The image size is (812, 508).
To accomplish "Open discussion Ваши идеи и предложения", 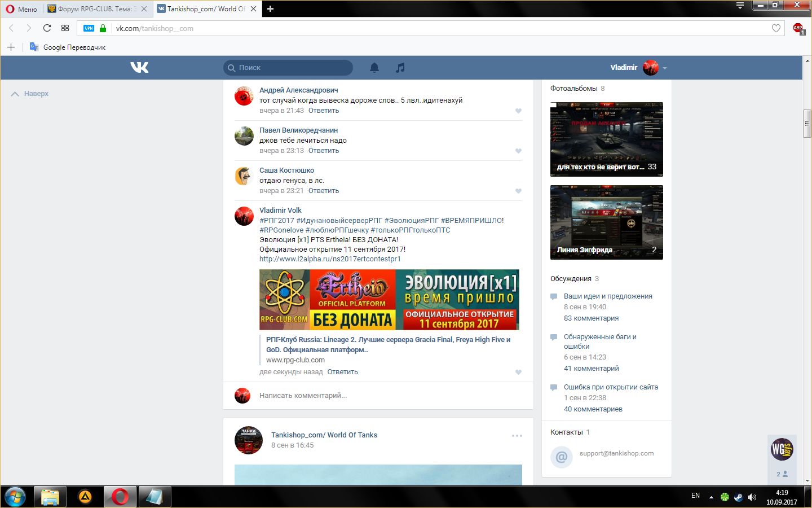I will [608, 296].
